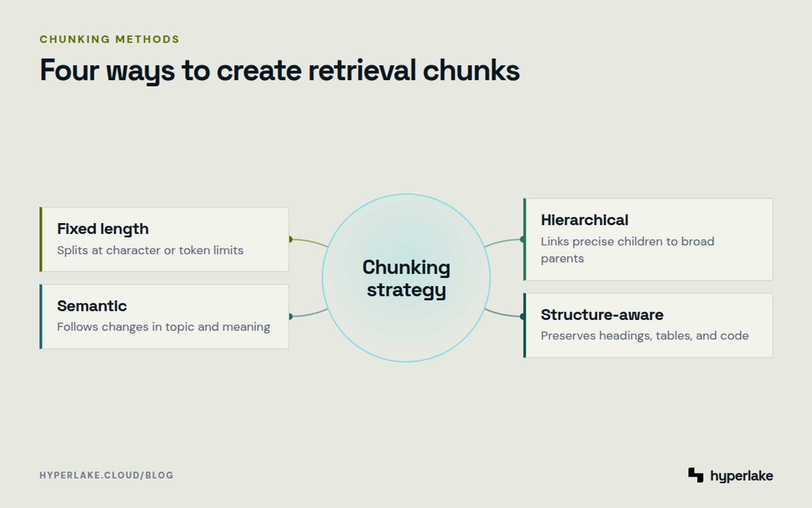The height and width of the screenshot is (508, 812).
Task: Click the hyperlake brand name text
Action: (741, 476)
